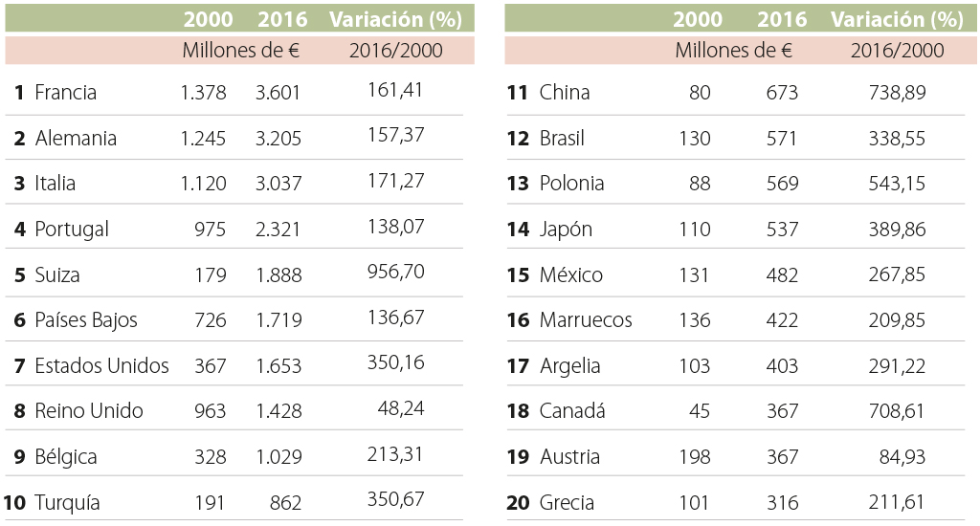Viewport: 980px width, 526px height.
Task: Click the Francia country cell
Action: tap(65, 93)
